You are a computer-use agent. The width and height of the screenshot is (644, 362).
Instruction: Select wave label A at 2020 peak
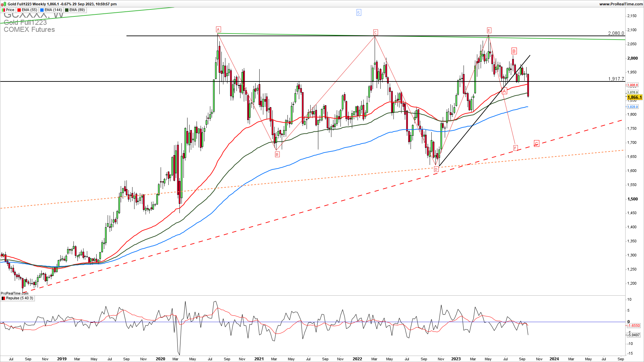[218, 29]
